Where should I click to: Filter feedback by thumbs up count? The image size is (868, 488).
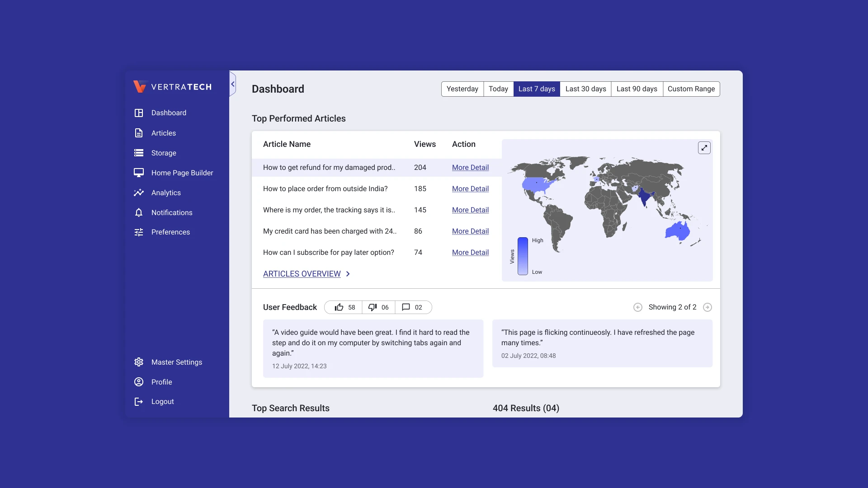[x=344, y=308]
